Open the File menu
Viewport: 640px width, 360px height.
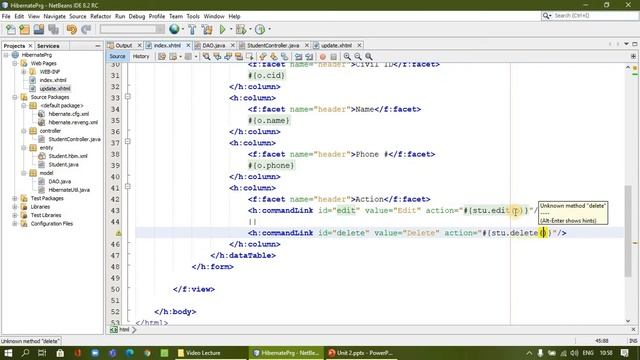click(x=6, y=16)
